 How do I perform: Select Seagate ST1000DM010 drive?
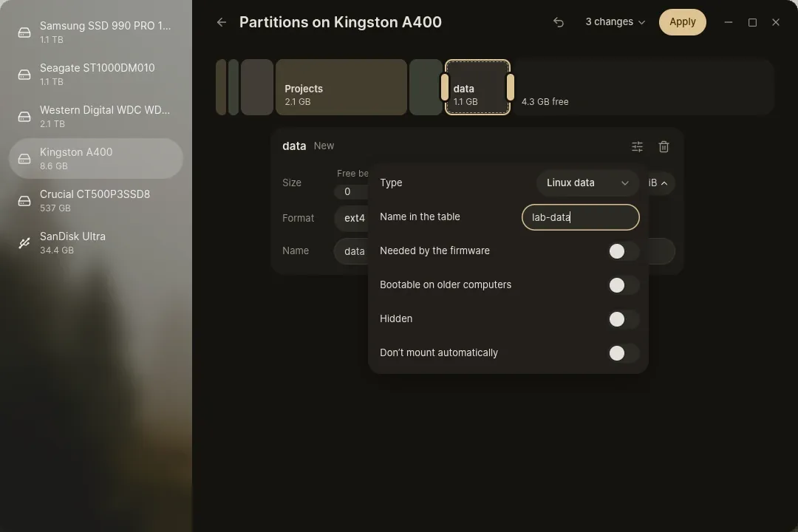96,75
